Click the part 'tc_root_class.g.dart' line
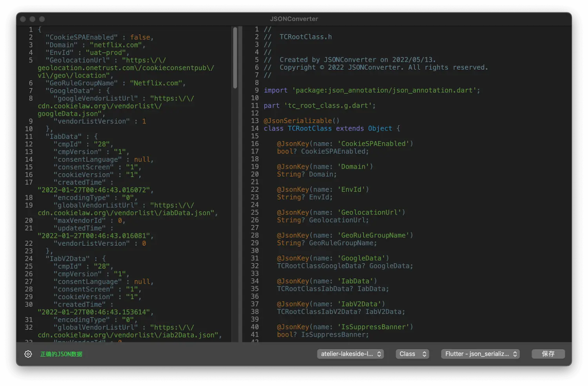This screenshot has width=588, height=386. pyautogui.click(x=319, y=106)
